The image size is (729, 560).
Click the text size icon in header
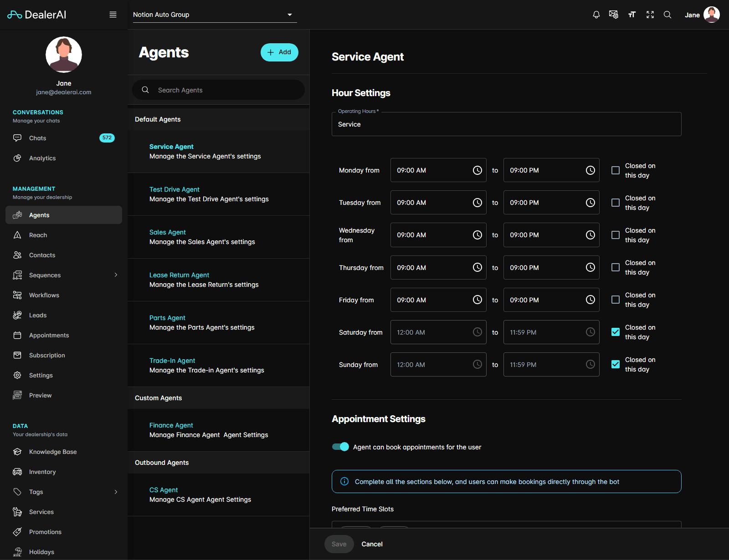tap(632, 15)
